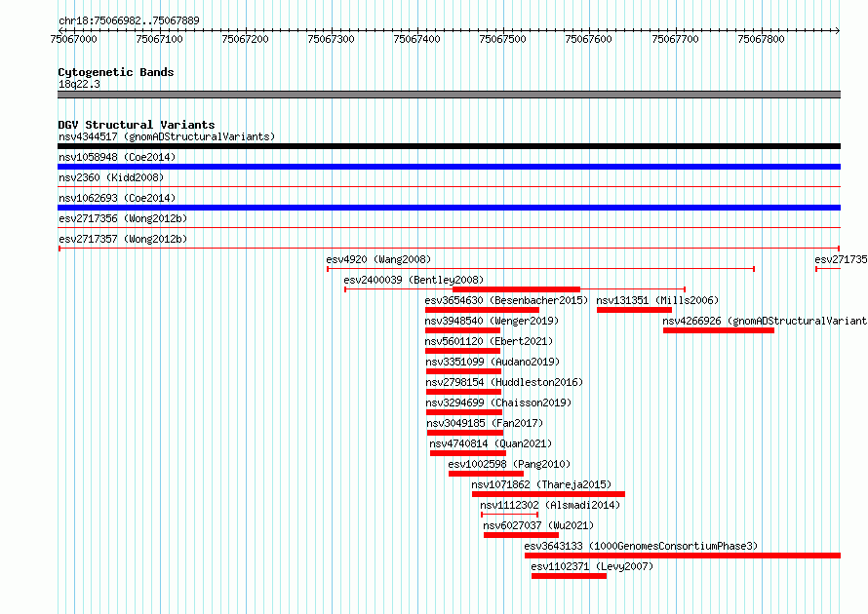Screen dimensions: 868x614
Task: Select the red esv3643133 variant bar
Action: click(683, 556)
